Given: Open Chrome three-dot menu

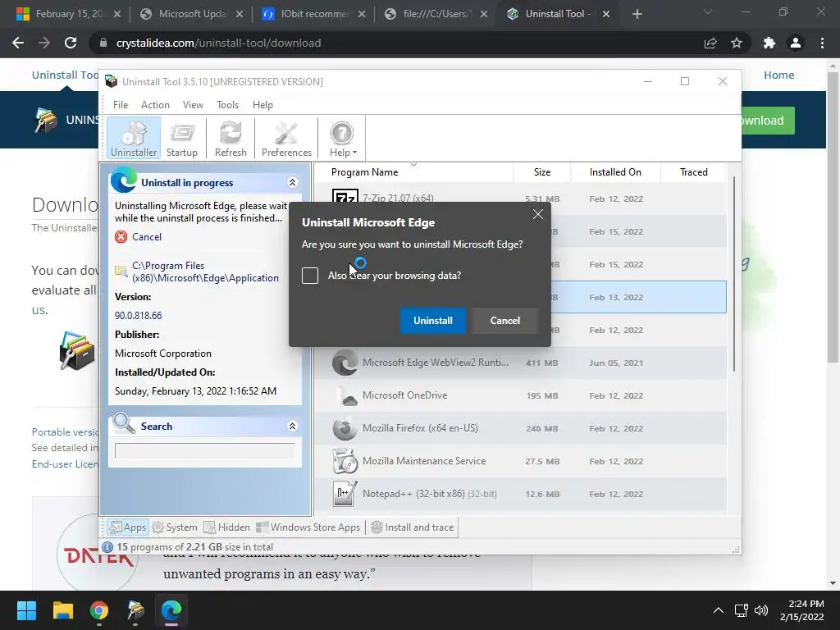Looking at the screenshot, I should click(822, 43).
